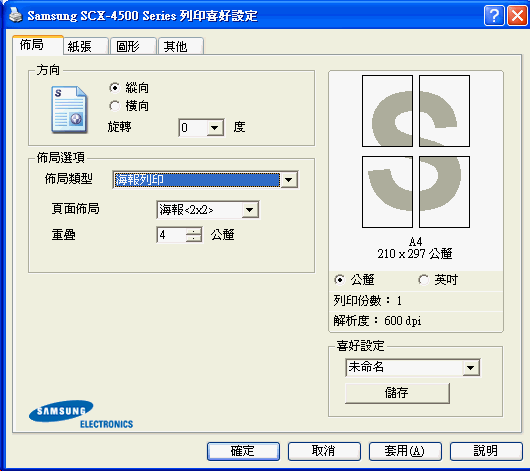Click the printer icon in title bar
Image resolution: width=530 pixels, height=471 pixels.
point(15,15)
